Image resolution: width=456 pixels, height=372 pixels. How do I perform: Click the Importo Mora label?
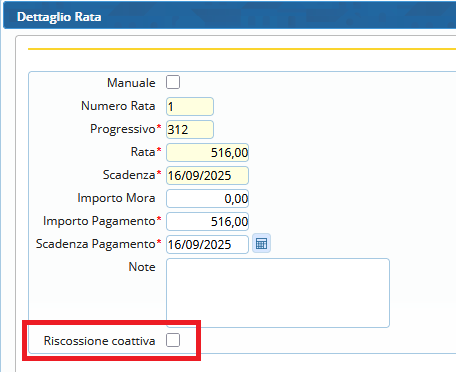(x=116, y=198)
